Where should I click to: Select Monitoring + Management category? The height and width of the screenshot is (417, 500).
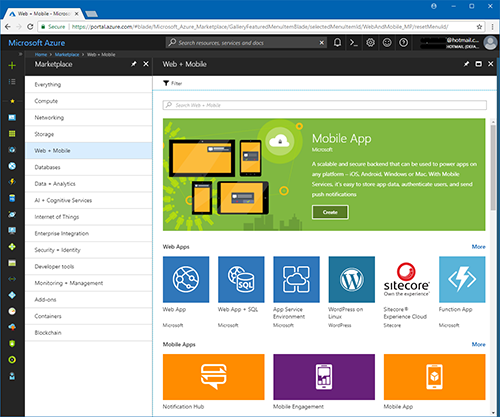click(89, 283)
